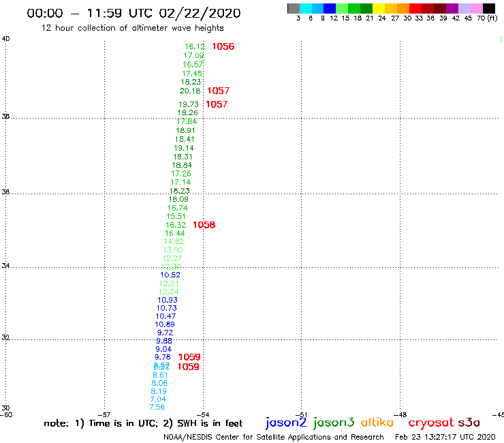The height and width of the screenshot is (443, 504).
Task: Click the blue reading 10.73
Action: [x=167, y=308]
